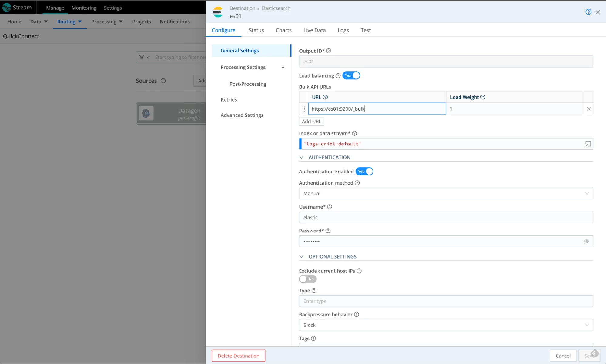The height and width of the screenshot is (364, 606).
Task: Open Manage in top bar
Action: (55, 8)
